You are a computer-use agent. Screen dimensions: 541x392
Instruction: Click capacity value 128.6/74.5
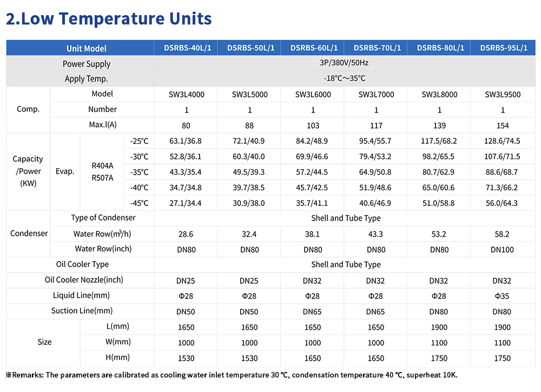pyautogui.click(x=502, y=141)
